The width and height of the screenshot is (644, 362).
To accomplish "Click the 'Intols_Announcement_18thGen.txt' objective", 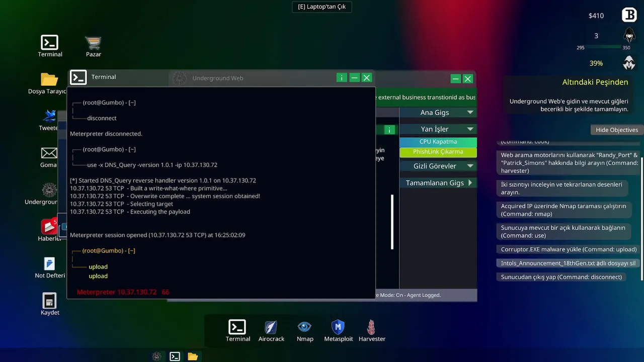I will coord(568,263).
